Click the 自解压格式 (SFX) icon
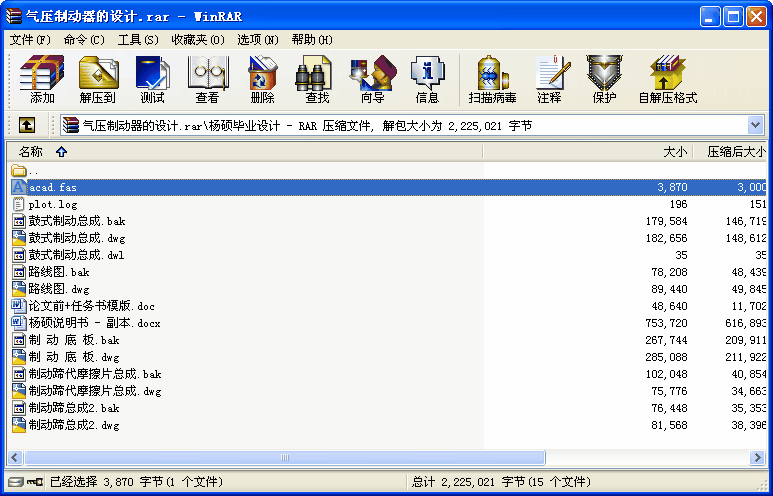This screenshot has height=496, width=773. coord(667,80)
